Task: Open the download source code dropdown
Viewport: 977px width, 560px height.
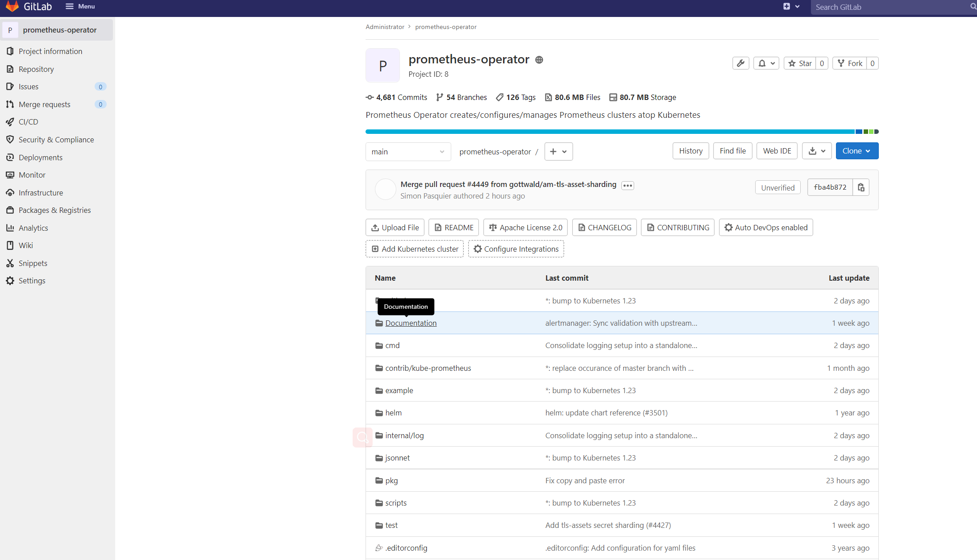Action: pyautogui.click(x=817, y=151)
